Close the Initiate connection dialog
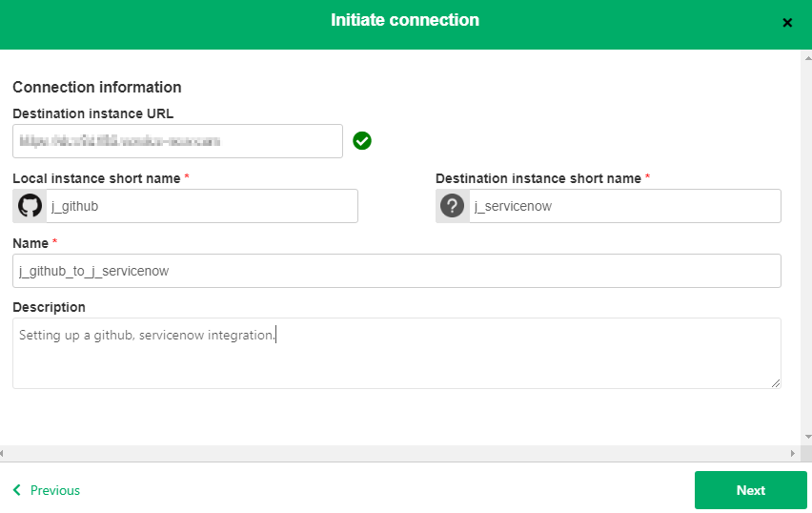The height and width of the screenshot is (513, 812). 787,23
